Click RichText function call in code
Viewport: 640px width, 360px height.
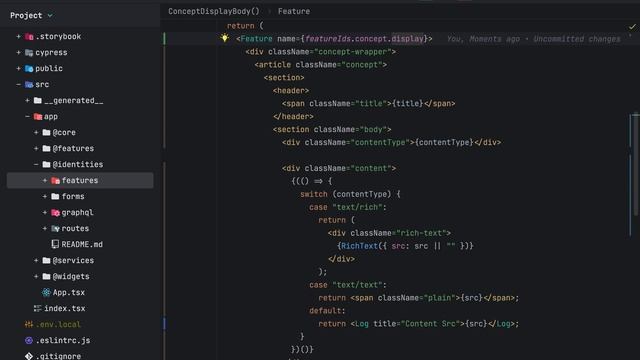point(359,246)
